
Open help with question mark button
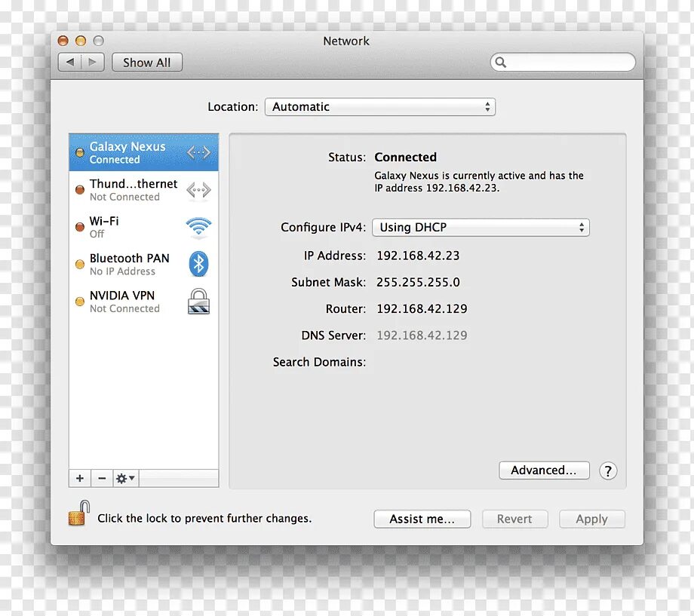[x=608, y=470]
